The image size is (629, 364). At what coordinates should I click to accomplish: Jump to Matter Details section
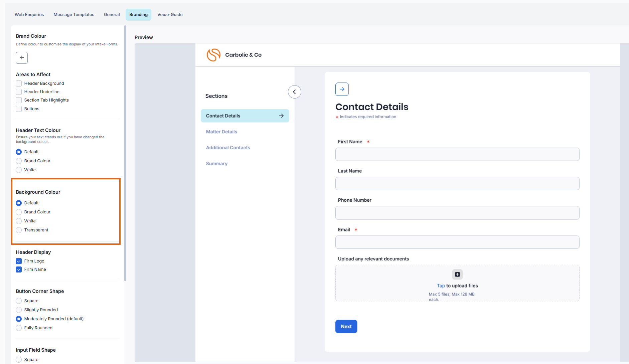(x=221, y=132)
